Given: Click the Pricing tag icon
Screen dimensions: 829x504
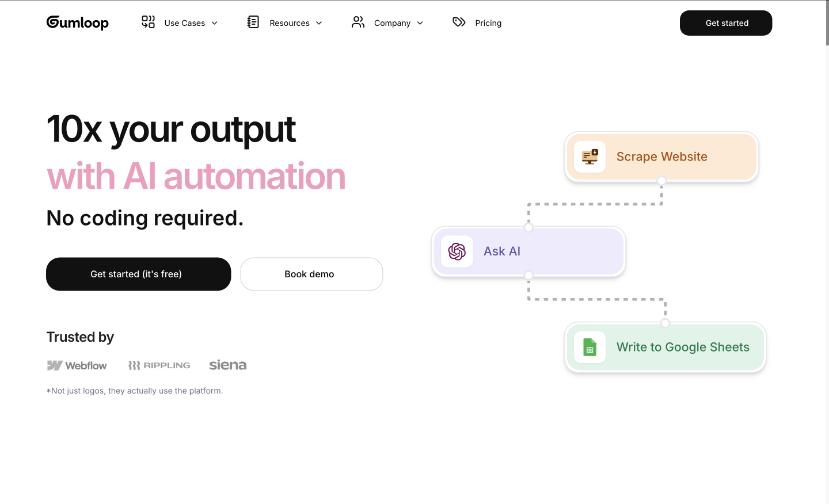Looking at the screenshot, I should pos(459,22).
